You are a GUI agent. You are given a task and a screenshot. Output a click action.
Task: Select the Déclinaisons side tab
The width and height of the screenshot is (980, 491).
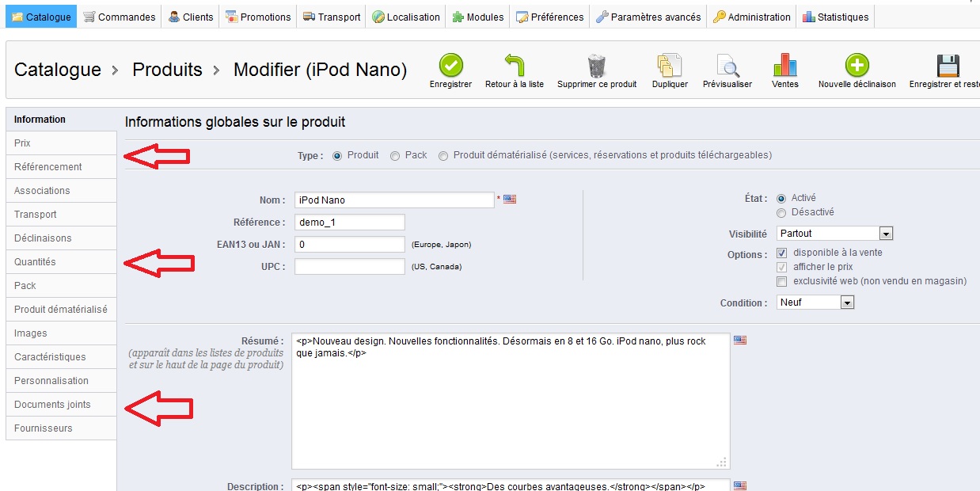(61, 238)
